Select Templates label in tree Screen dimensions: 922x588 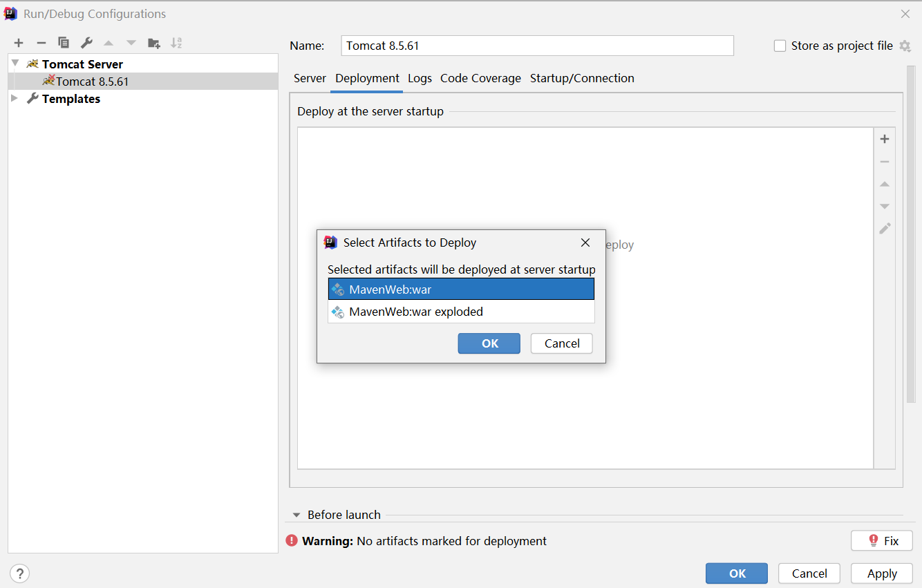[71, 99]
